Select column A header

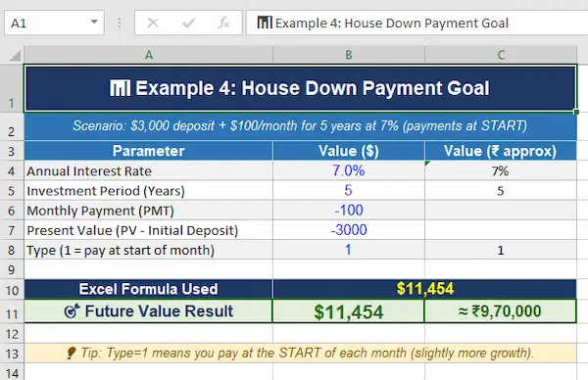tap(149, 55)
